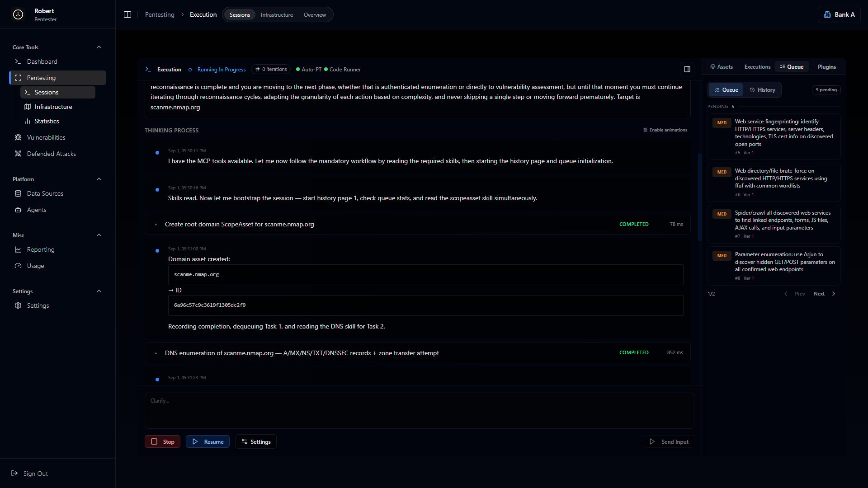Open the Executions tab in the right panel
The width and height of the screenshot is (868, 488).
(x=757, y=66)
